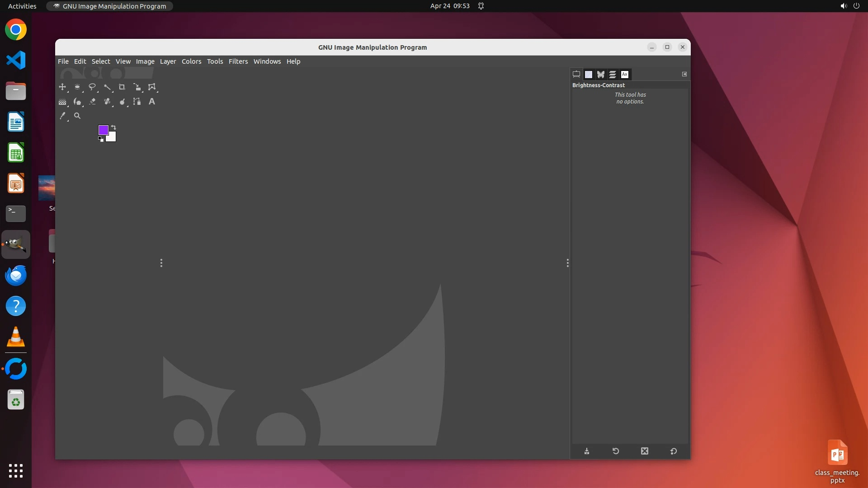Select the Color Picker eyedropper tool
The image size is (868, 488).
pos(62,116)
